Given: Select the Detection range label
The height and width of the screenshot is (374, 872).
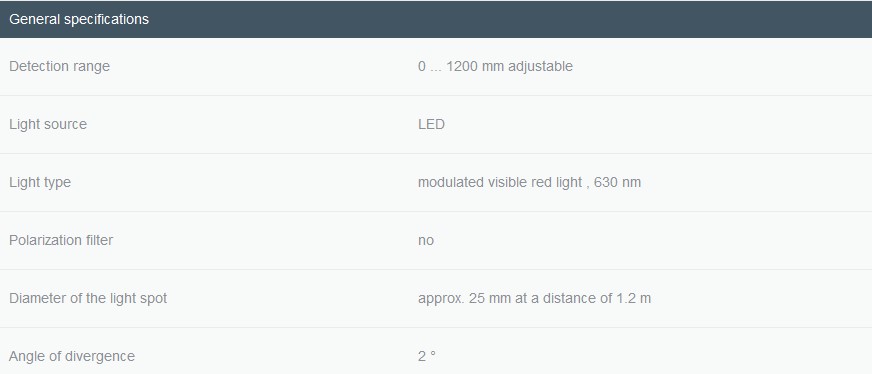Looking at the screenshot, I should pos(60,66).
